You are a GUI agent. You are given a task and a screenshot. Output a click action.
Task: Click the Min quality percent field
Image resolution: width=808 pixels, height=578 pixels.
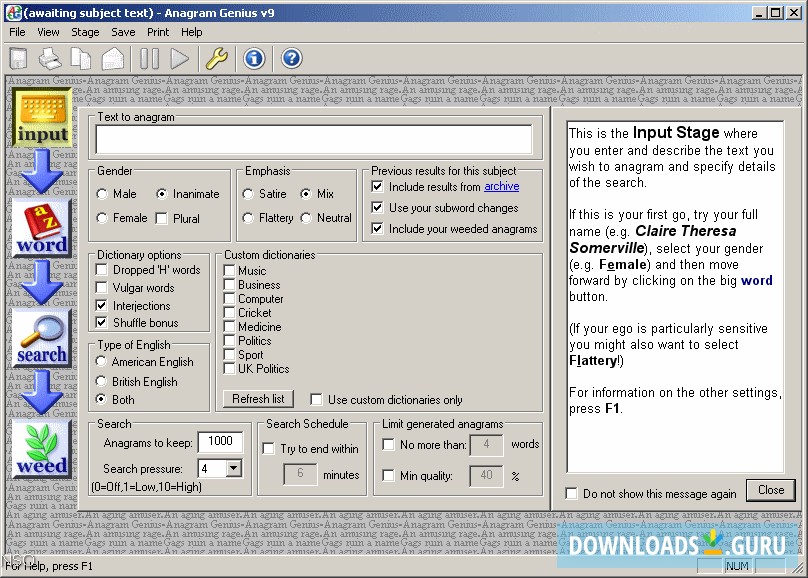[486, 475]
